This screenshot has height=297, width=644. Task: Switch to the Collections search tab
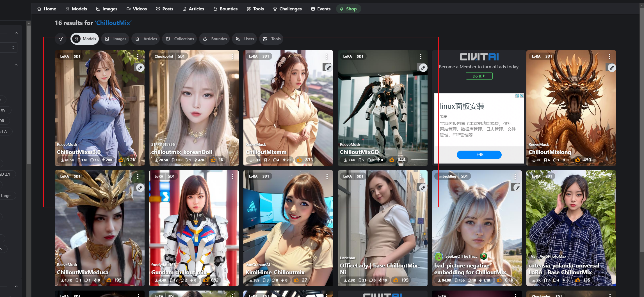[x=180, y=39]
